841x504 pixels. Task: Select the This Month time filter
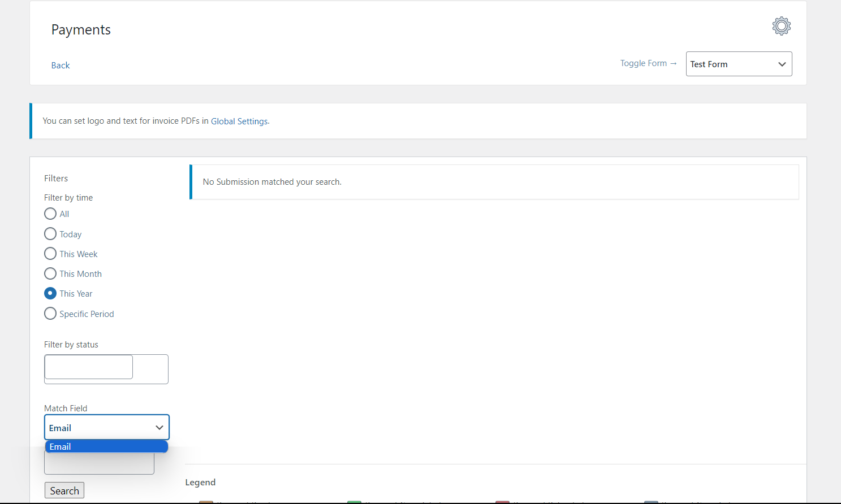50,273
